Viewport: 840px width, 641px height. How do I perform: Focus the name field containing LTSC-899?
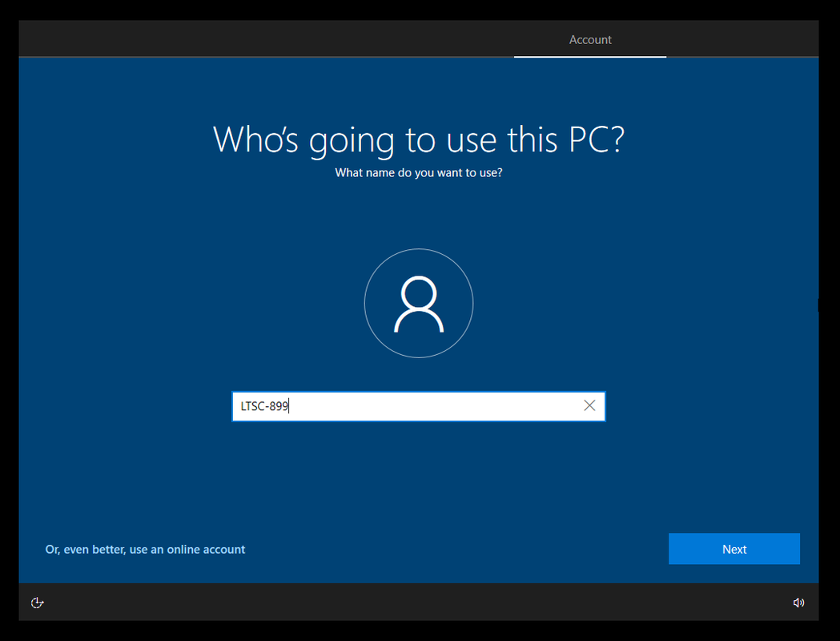418,406
